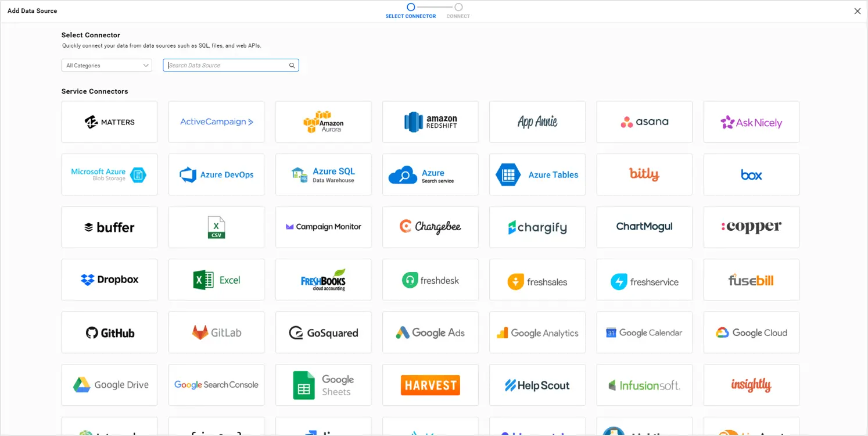This screenshot has width=868, height=436.
Task: Choose the Google Analytics connector
Action: pyautogui.click(x=537, y=333)
